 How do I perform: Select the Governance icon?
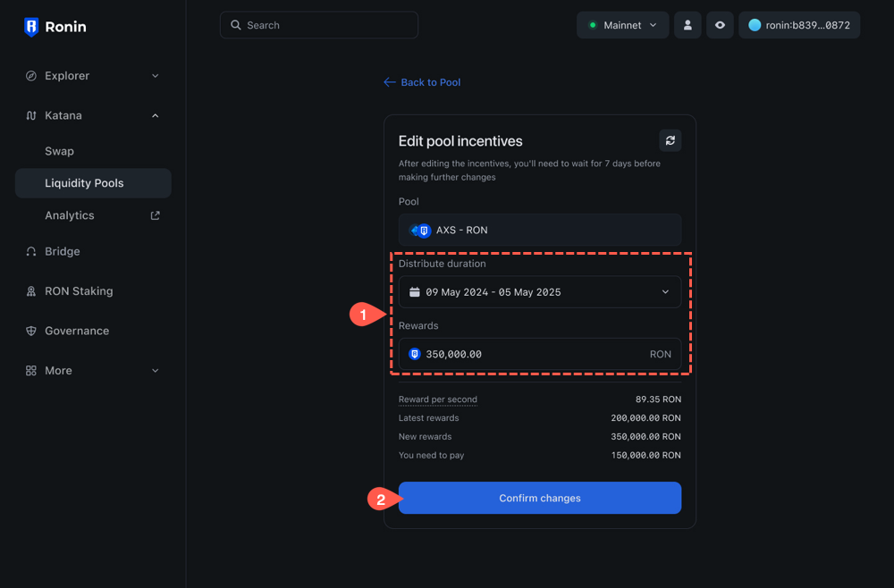coord(31,330)
